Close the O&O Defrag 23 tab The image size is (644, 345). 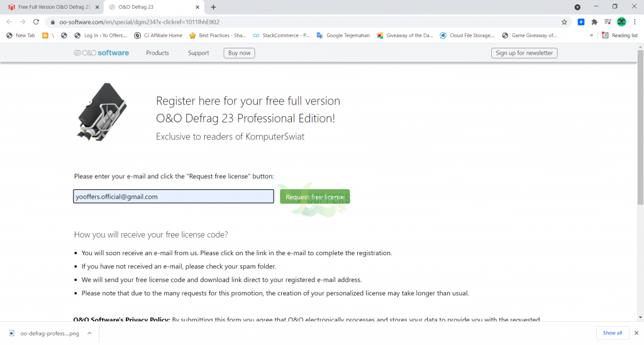coord(197,7)
